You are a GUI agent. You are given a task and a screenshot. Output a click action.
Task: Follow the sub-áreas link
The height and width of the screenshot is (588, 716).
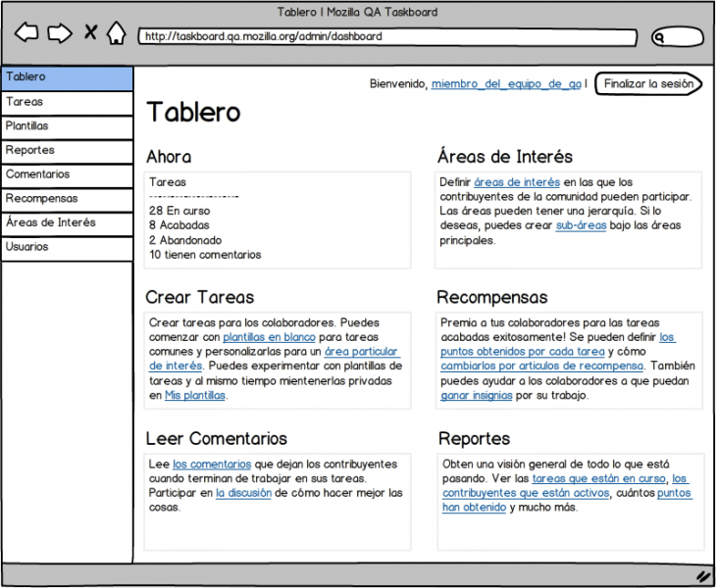(581, 225)
